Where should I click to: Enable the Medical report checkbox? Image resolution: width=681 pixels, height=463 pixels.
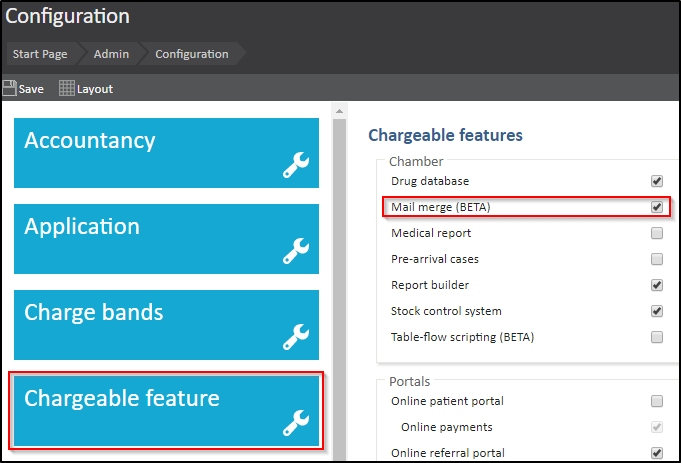pos(657,233)
